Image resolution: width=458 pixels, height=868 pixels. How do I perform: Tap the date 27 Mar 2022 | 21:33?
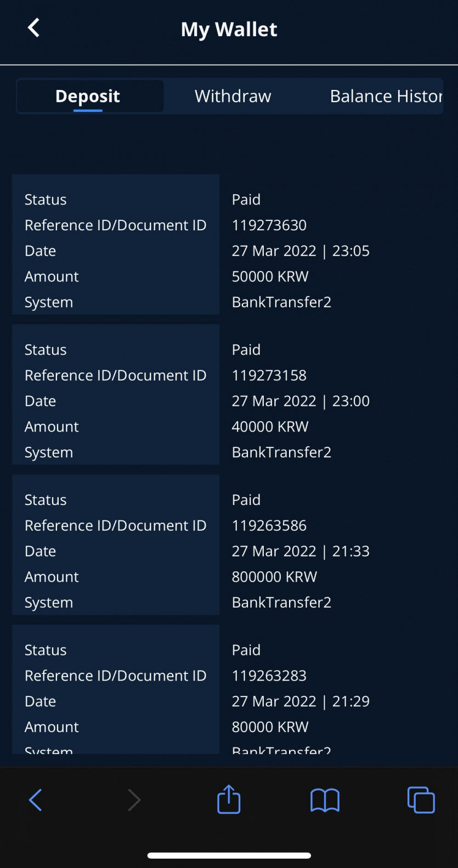301,551
